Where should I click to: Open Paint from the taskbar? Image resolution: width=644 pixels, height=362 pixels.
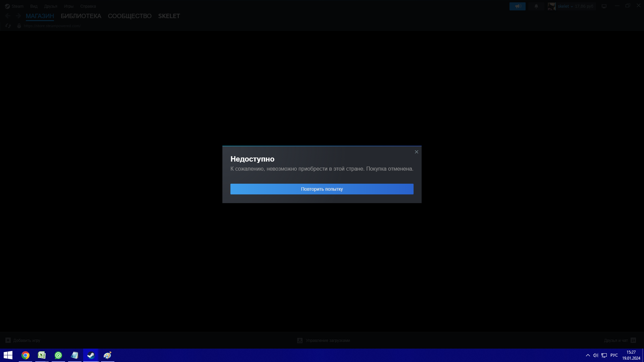coord(107,355)
